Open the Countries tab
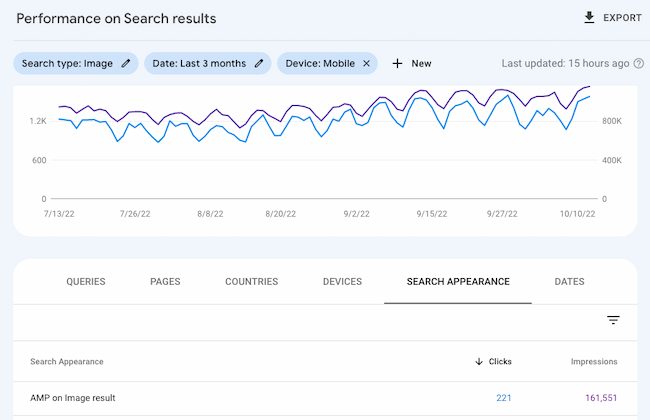 [x=251, y=282]
